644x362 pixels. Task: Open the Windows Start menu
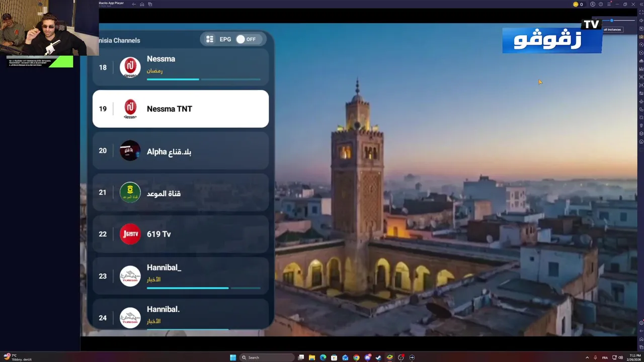[233, 357]
